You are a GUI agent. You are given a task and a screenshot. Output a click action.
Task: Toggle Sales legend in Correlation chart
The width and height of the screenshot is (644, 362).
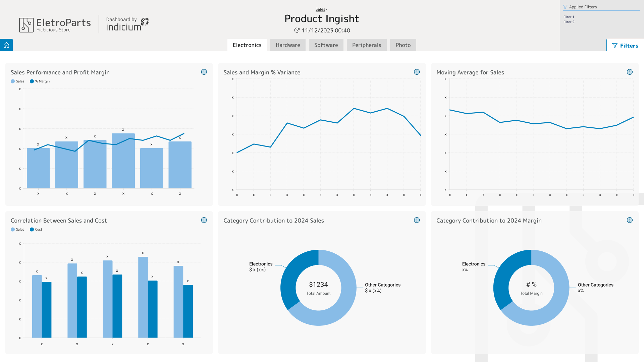[17, 230]
